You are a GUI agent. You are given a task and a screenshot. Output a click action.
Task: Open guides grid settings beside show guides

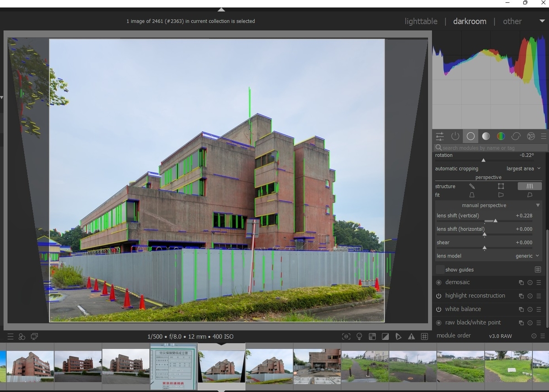pos(538,270)
